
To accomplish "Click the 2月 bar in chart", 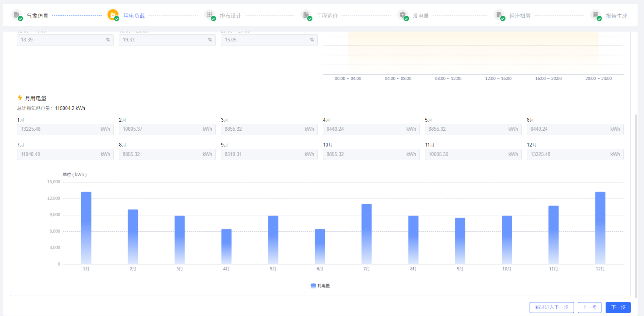I will [x=133, y=237].
